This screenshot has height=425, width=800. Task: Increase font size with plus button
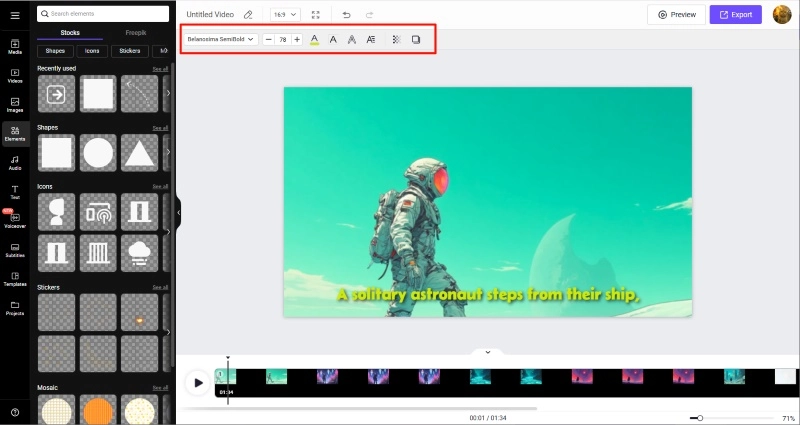297,39
